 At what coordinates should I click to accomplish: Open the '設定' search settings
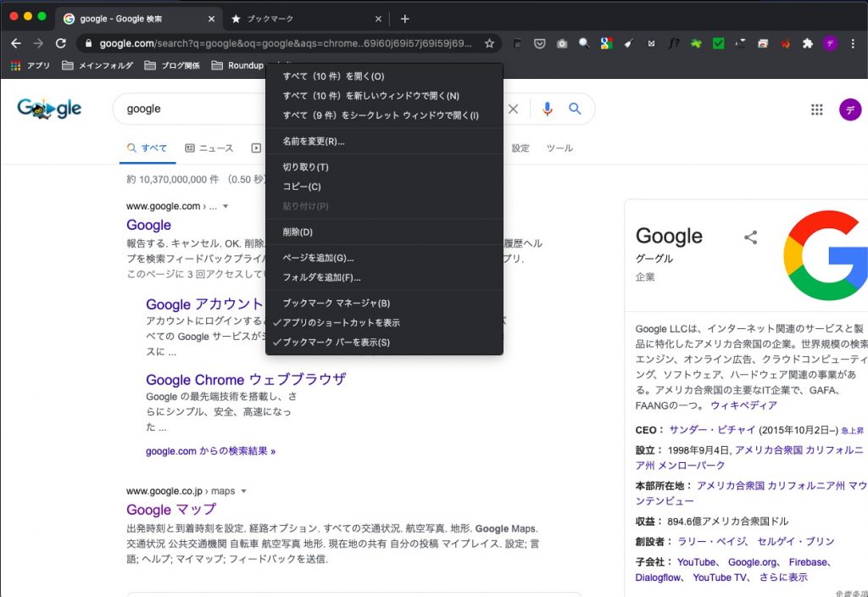(520, 148)
